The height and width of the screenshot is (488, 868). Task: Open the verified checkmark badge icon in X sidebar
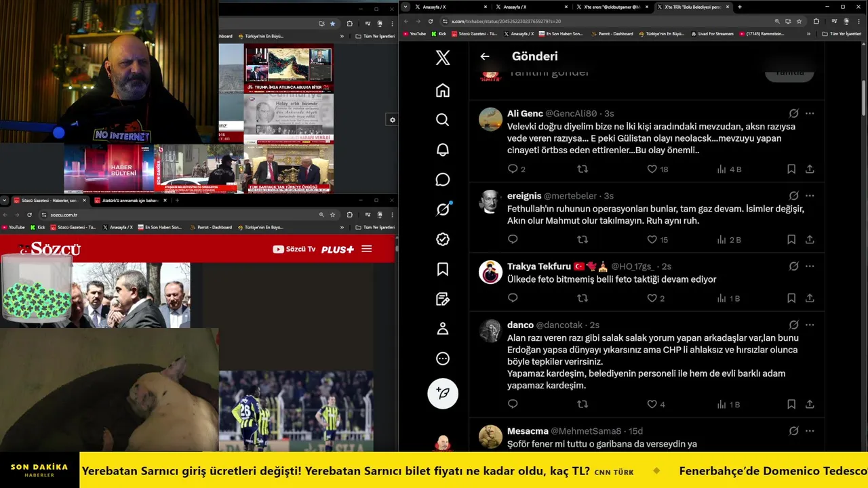click(x=443, y=239)
